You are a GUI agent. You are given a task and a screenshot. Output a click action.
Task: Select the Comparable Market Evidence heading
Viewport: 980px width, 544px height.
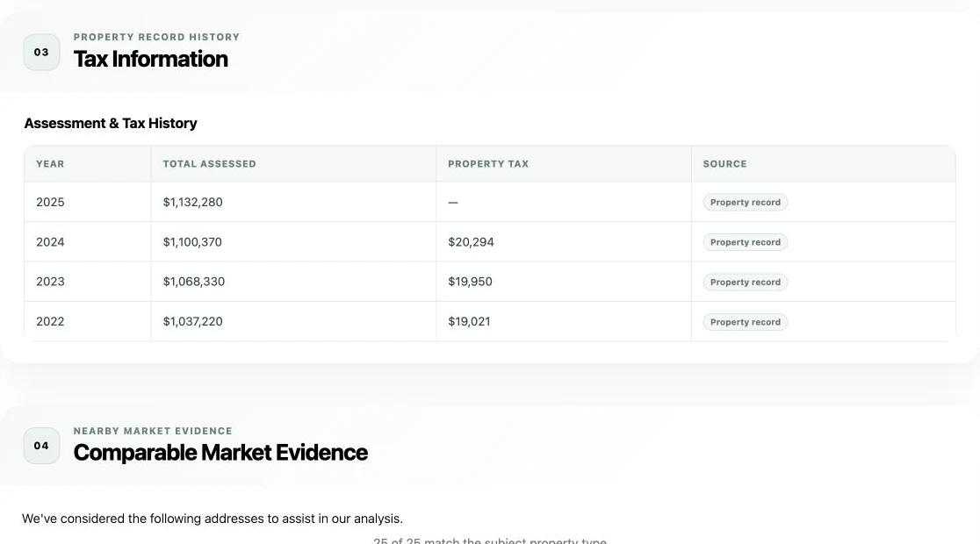[220, 453]
